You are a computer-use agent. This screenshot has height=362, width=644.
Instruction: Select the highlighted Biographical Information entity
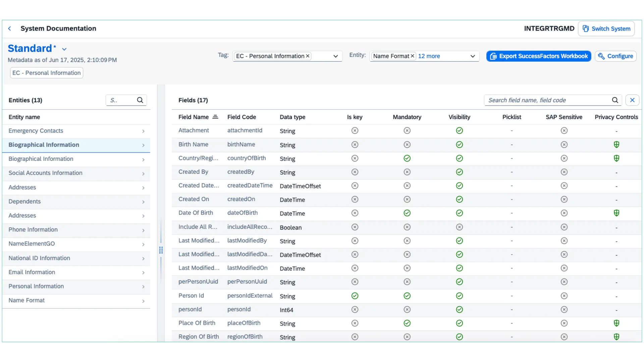[x=76, y=145]
